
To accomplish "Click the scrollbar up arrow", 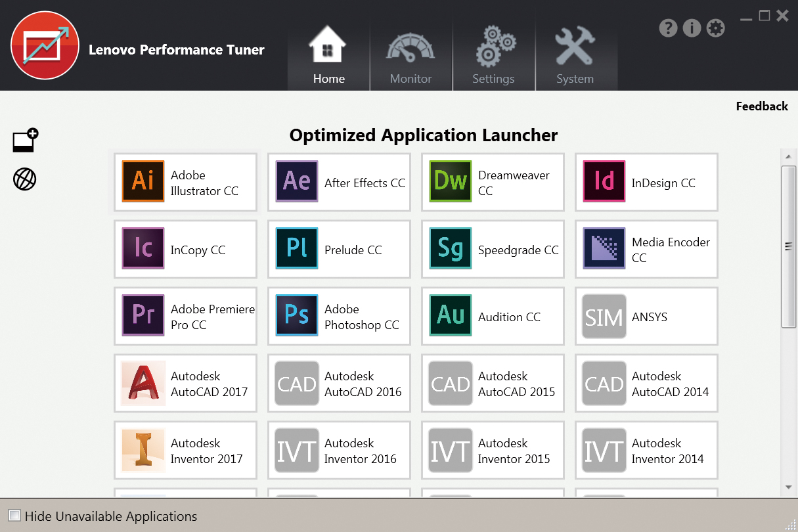I will point(789,157).
